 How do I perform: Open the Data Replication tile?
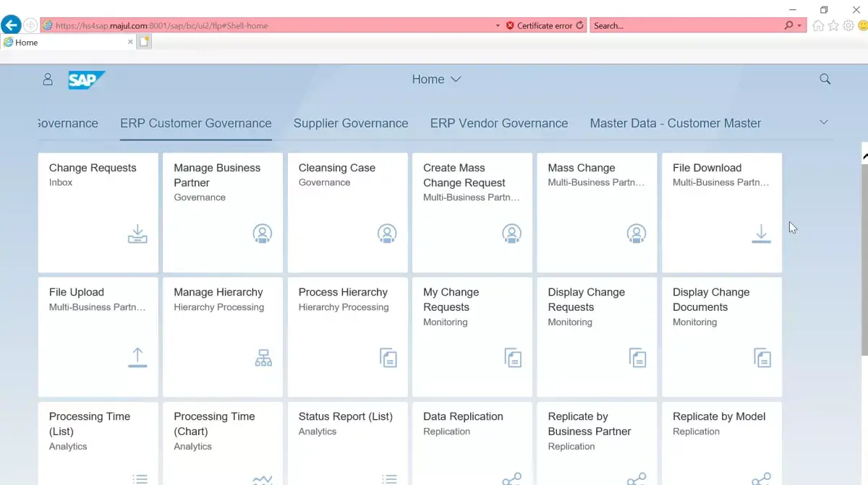click(472, 443)
